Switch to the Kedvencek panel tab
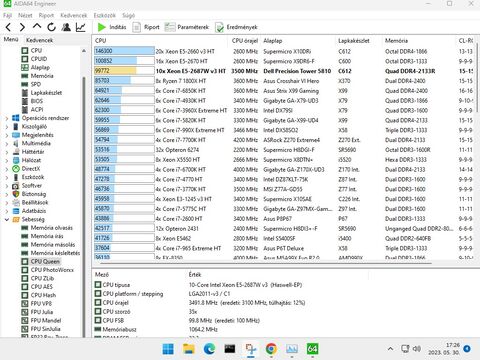The image size is (480, 360). coord(39,40)
